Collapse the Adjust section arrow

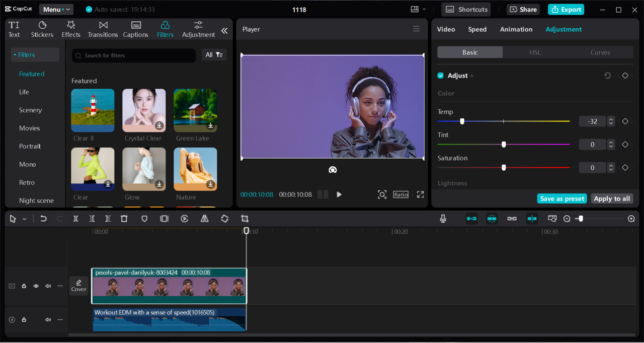[x=472, y=76]
